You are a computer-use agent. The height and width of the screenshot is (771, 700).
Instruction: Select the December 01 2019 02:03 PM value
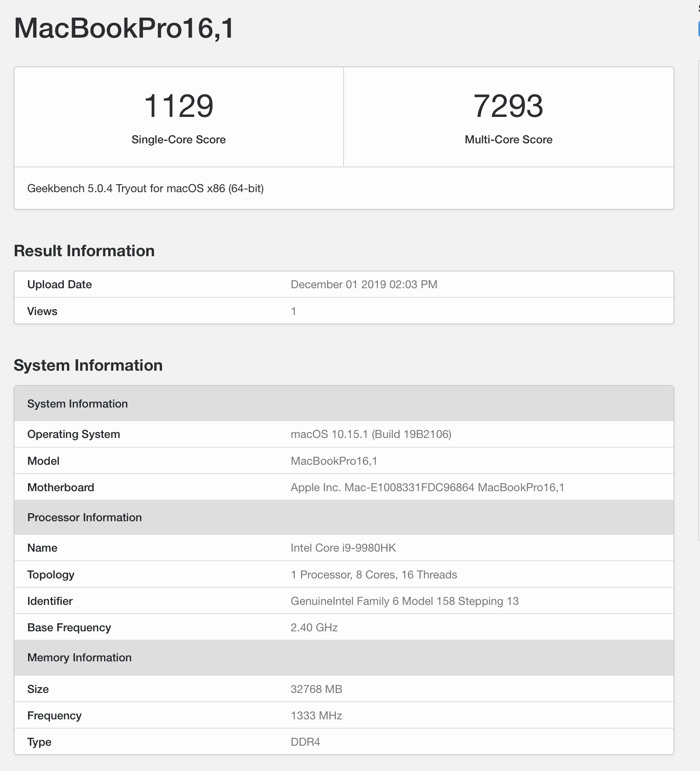[x=364, y=285]
